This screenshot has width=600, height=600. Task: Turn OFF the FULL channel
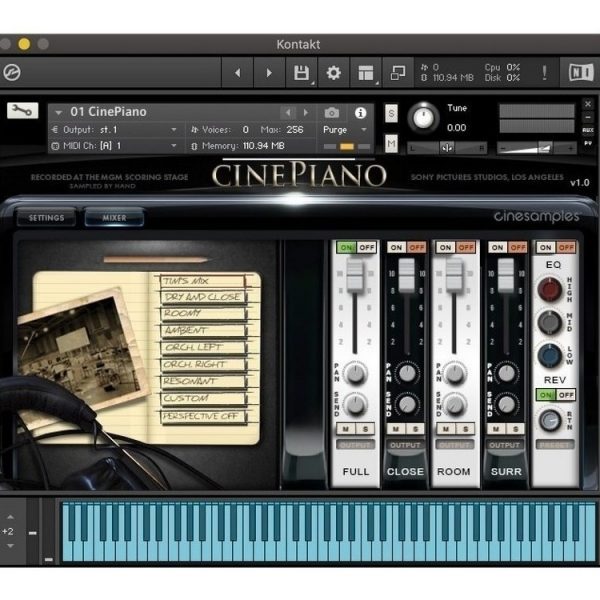point(366,248)
